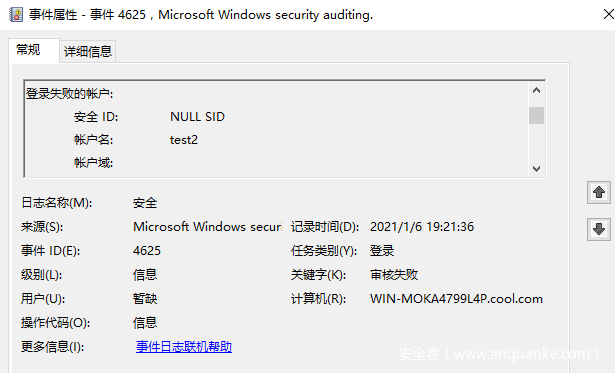Click the 登录 task category value
The width and height of the screenshot is (615, 373).
382,251
